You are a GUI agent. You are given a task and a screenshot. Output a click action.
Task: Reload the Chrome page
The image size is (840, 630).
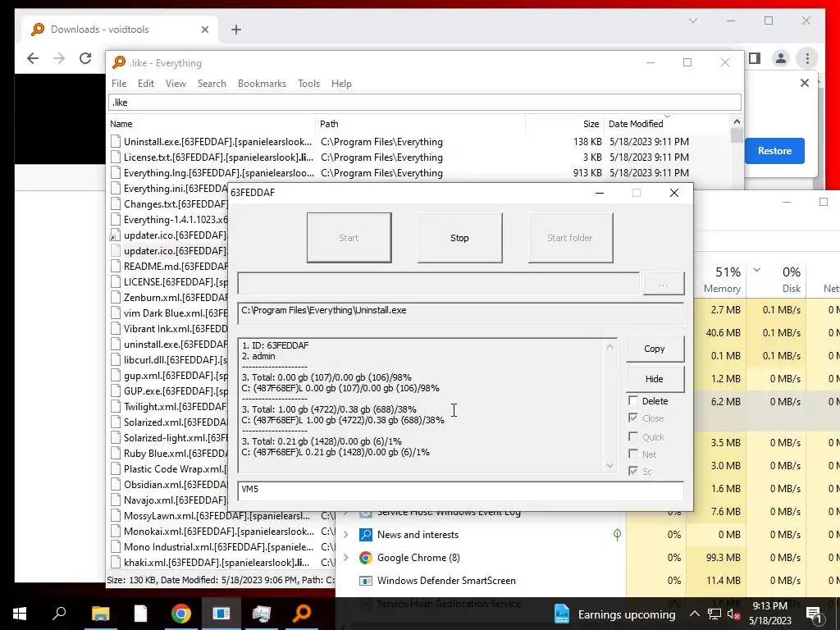85,58
